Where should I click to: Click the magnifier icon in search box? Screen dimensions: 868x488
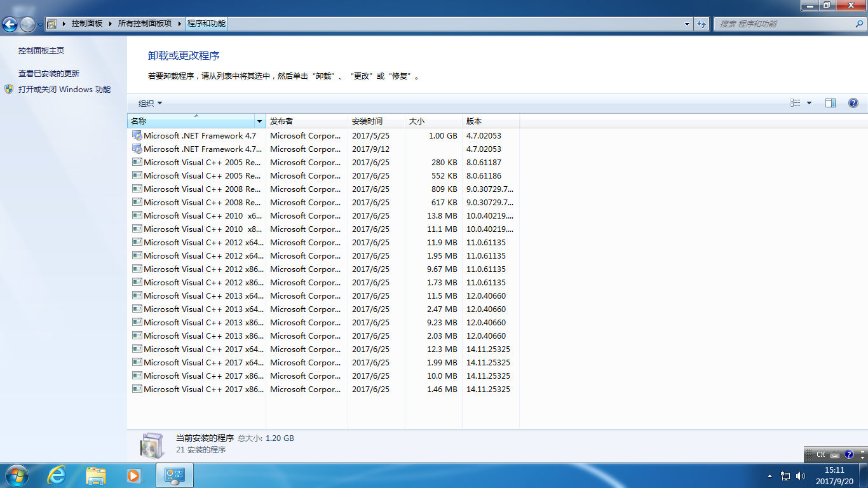pos(859,24)
